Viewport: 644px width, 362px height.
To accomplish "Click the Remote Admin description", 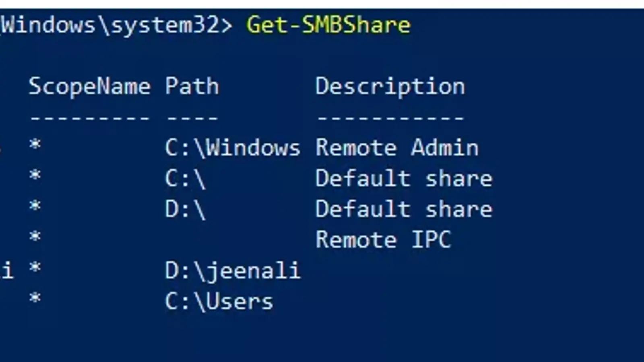I will (x=397, y=148).
